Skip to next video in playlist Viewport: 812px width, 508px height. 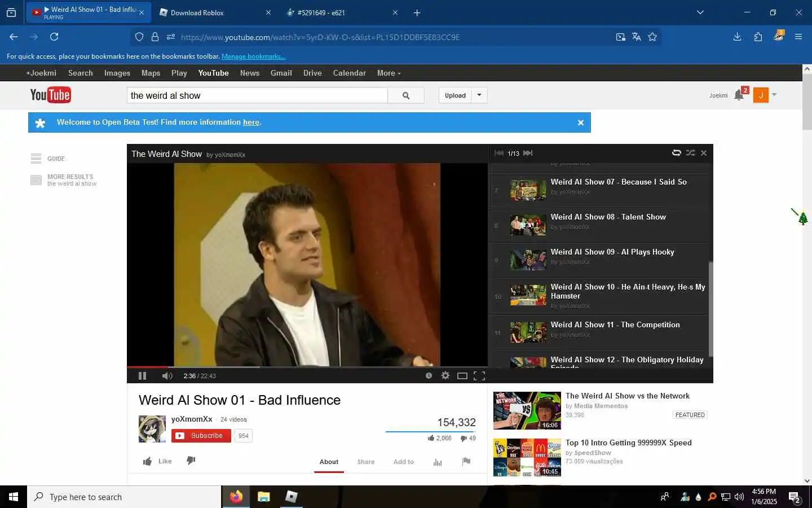tap(528, 153)
